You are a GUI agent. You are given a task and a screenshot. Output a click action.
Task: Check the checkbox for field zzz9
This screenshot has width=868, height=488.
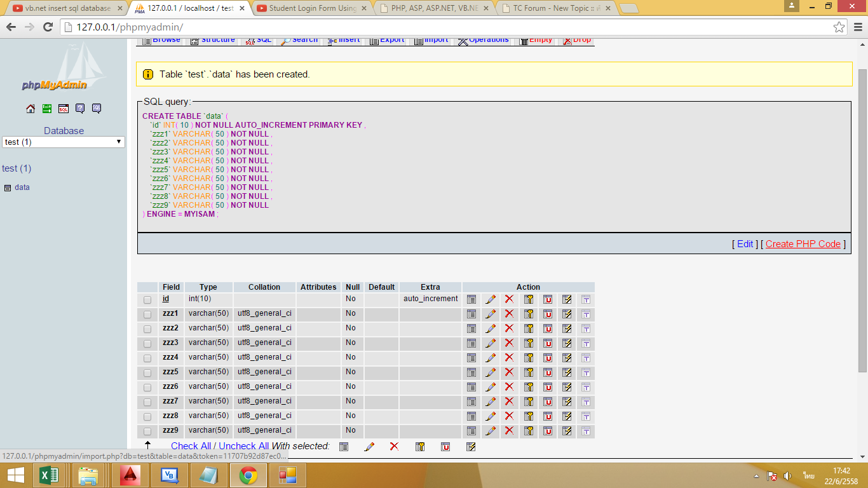coord(147,431)
